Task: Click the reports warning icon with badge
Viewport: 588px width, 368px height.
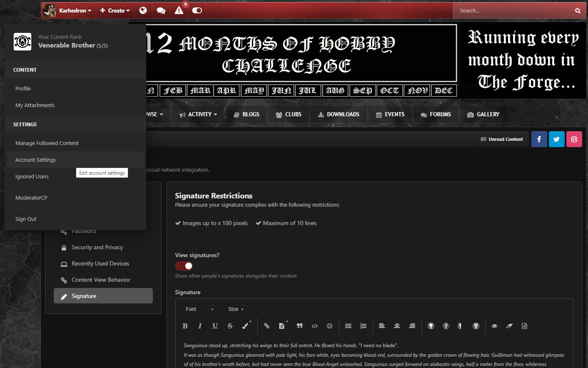Action: tap(179, 10)
